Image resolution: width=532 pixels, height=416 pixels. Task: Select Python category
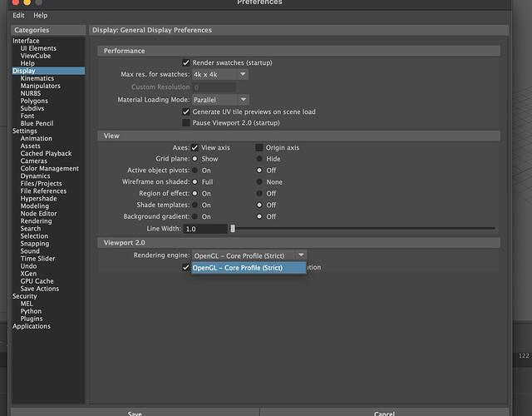31,311
